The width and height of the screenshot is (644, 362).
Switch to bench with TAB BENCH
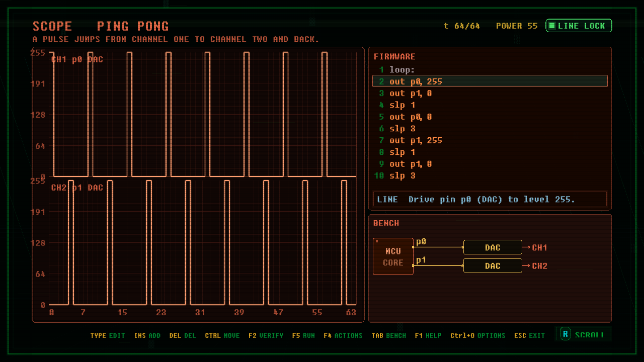389,335
